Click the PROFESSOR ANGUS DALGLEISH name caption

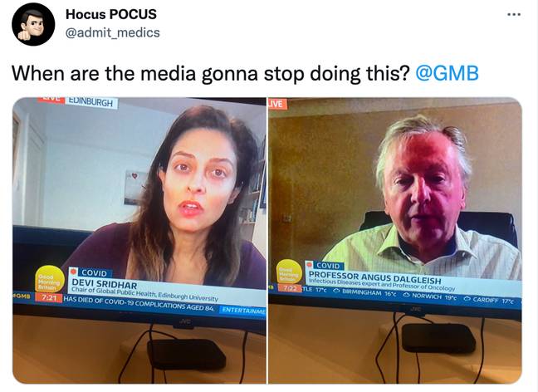[374, 277]
